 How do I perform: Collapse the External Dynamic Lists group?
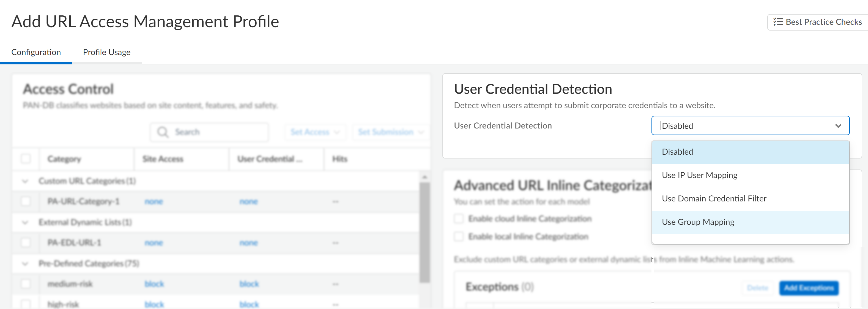click(25, 222)
